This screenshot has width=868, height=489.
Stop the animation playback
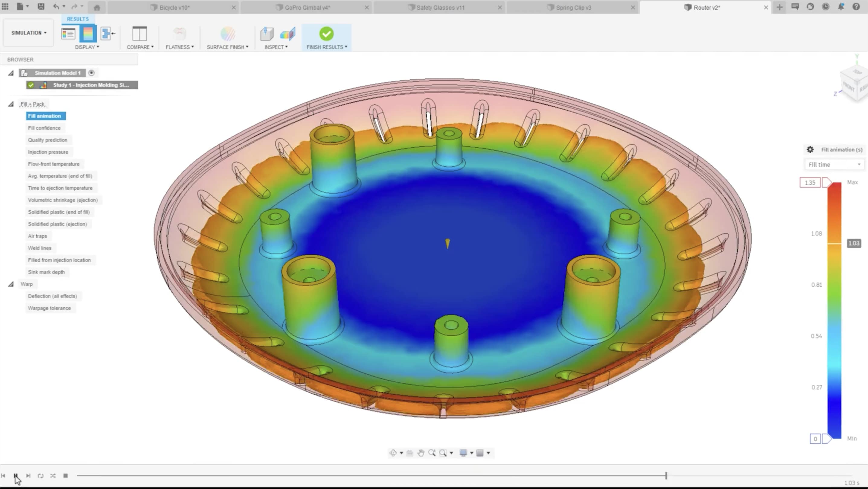pos(65,475)
